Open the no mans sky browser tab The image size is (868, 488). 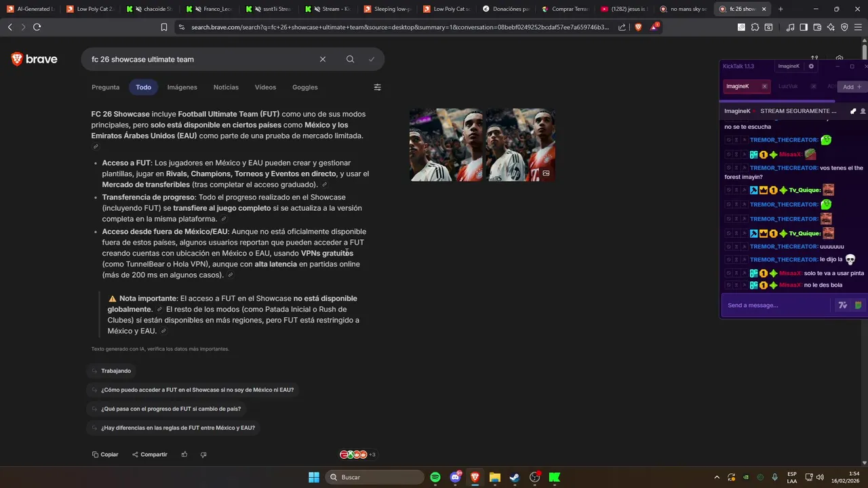[x=684, y=9]
